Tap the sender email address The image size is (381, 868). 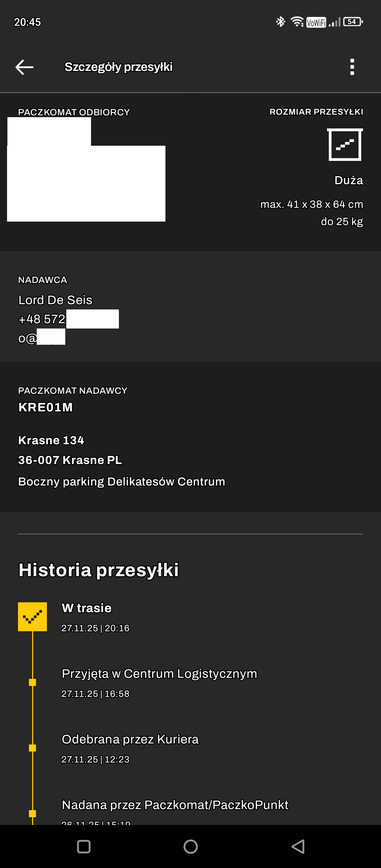click(42, 338)
